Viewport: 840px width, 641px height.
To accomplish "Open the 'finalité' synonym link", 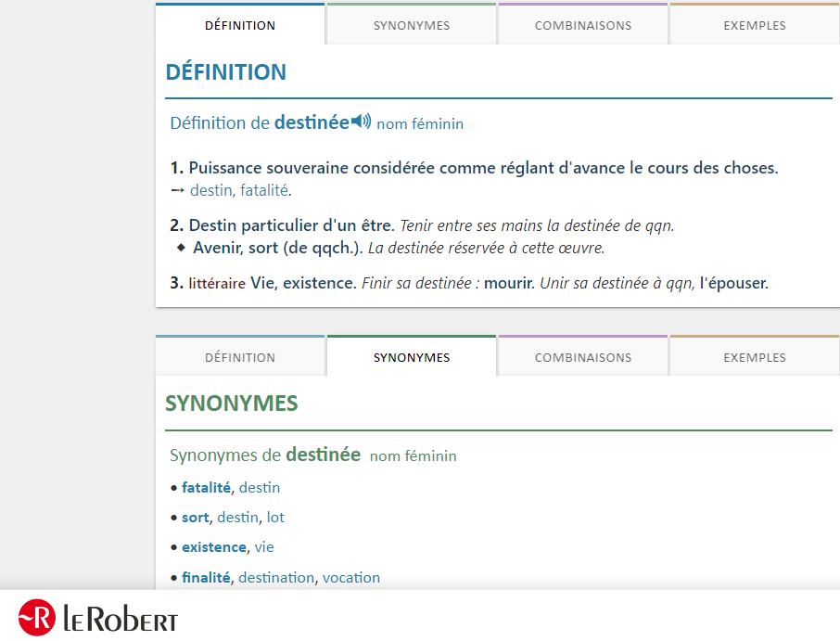I will pos(206,577).
